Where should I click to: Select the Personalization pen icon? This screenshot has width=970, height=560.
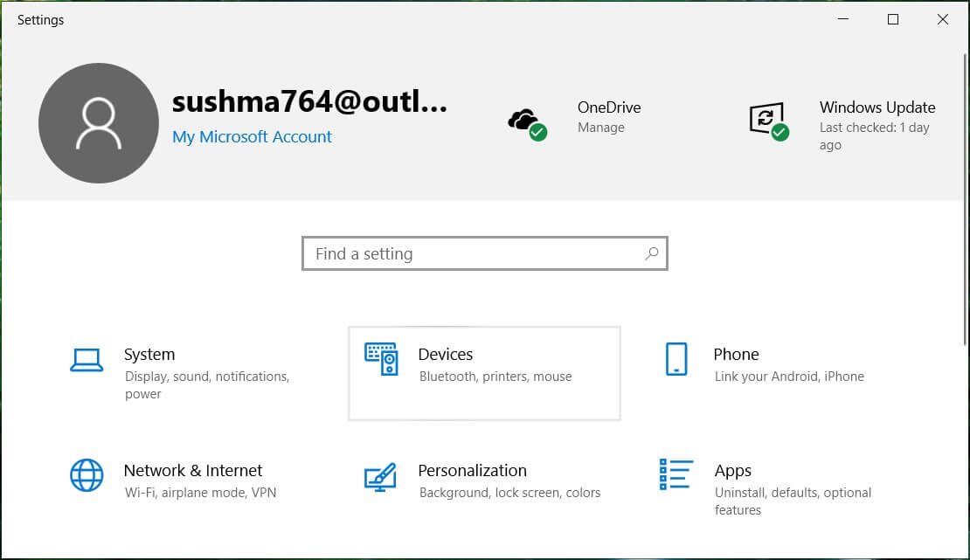[x=380, y=479]
